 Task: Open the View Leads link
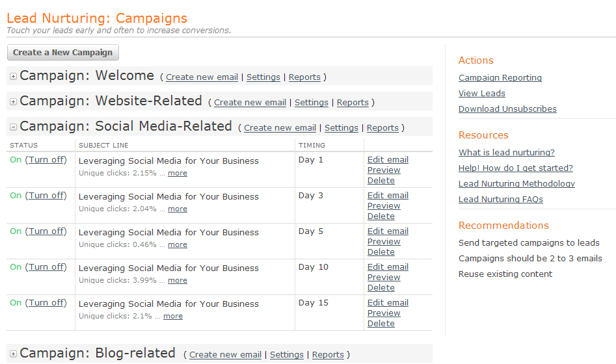point(481,94)
